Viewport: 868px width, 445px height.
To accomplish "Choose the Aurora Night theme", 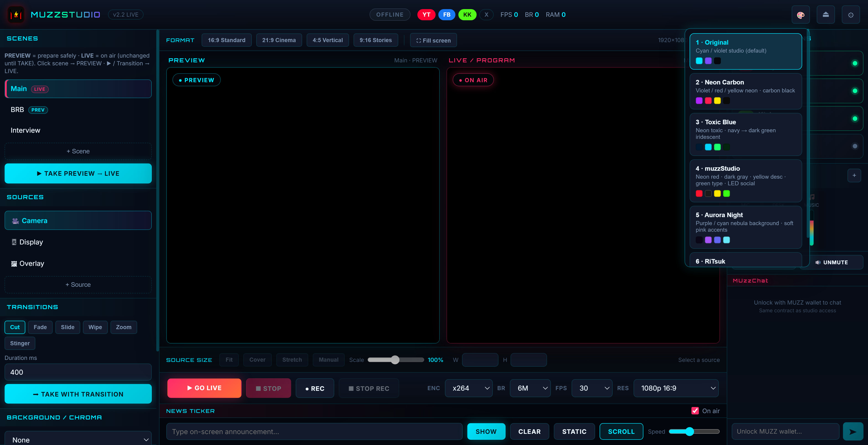I will tap(745, 227).
